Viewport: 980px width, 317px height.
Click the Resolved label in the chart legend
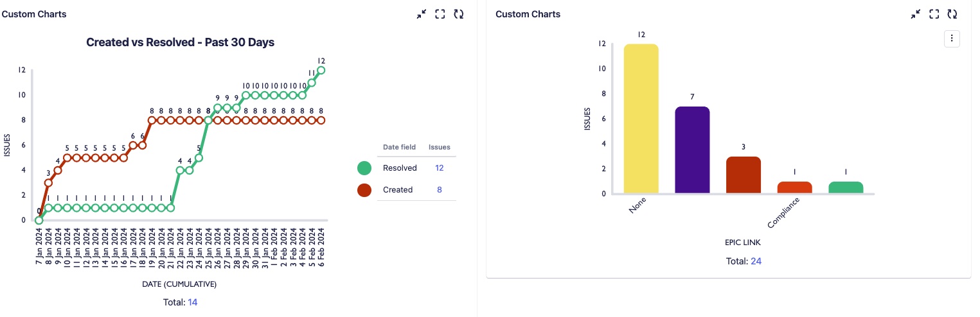[x=400, y=168]
